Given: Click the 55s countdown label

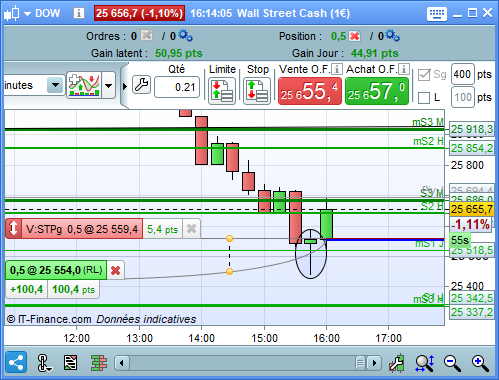Looking at the screenshot, I should [460, 240].
